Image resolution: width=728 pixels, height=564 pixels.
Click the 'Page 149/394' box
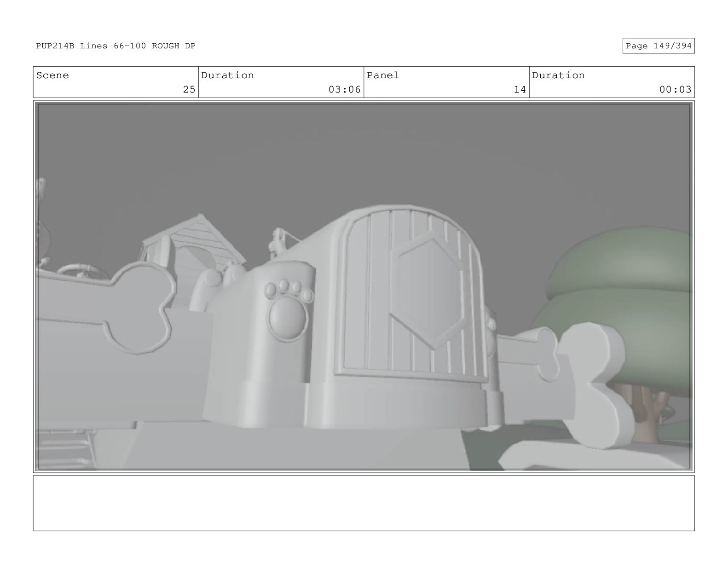[658, 46]
